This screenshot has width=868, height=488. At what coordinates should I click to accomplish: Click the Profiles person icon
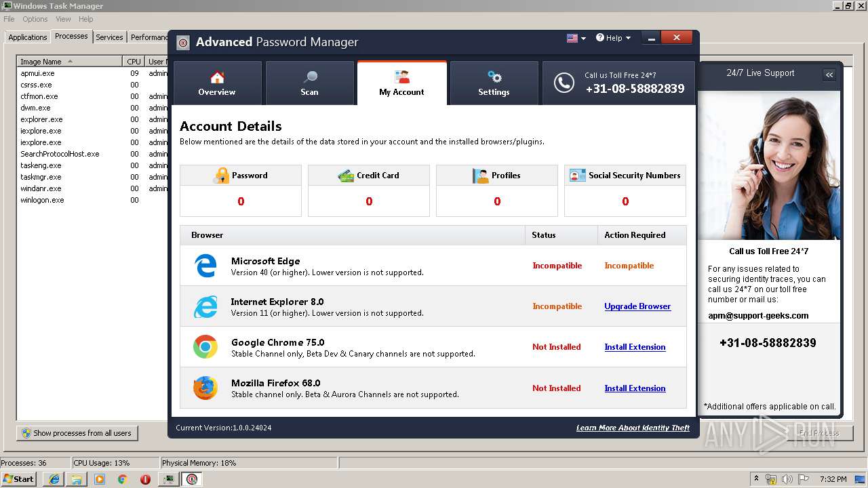(480, 176)
